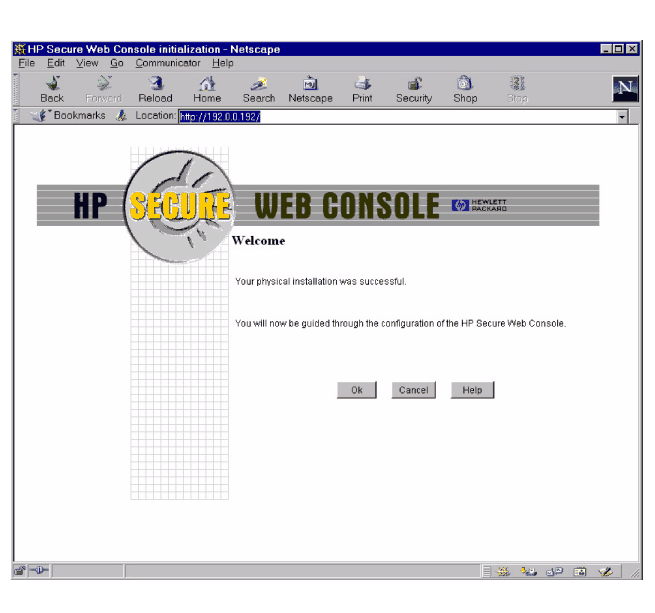Viewport: 655px width, 613px height.
Task: Collapse the navigation toolbar handle
Action: 16,89
